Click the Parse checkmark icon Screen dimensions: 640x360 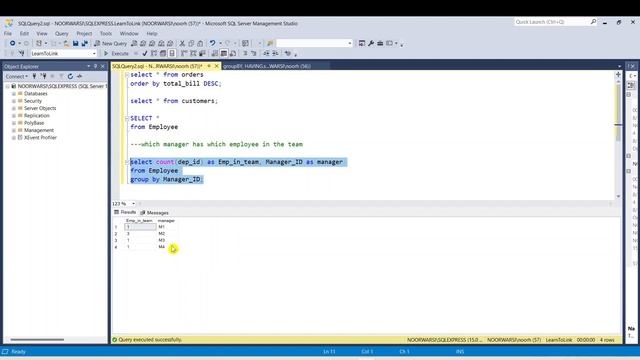pos(145,53)
